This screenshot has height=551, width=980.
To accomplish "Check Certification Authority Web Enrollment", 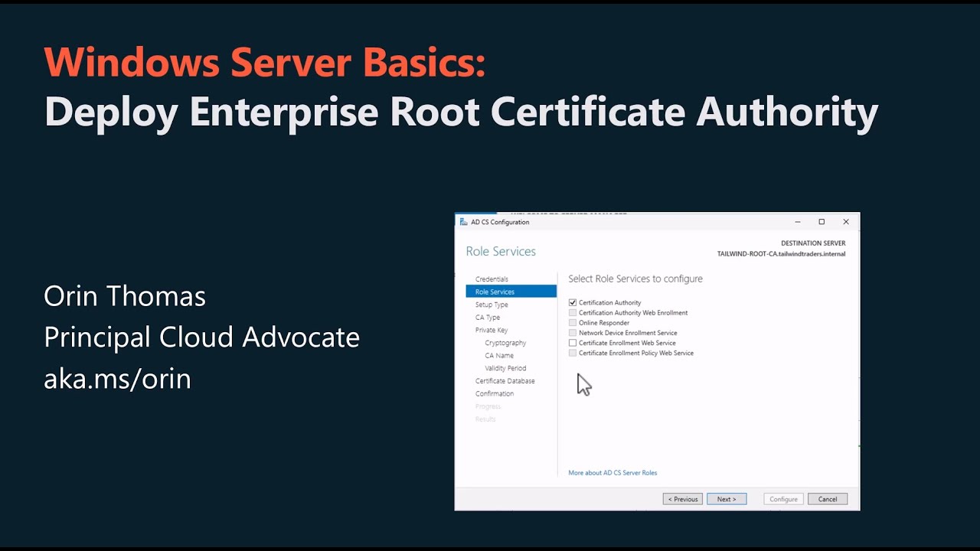I will (573, 313).
